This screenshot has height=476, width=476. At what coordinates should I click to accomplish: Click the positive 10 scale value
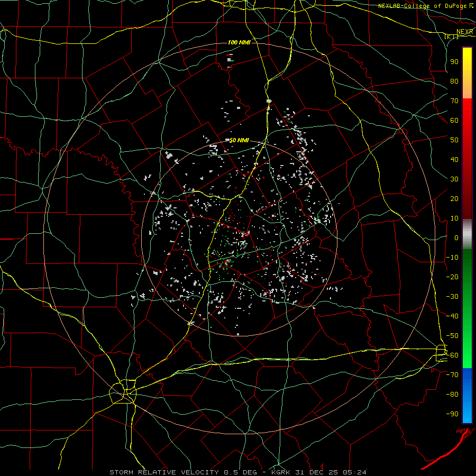pyautogui.click(x=454, y=218)
